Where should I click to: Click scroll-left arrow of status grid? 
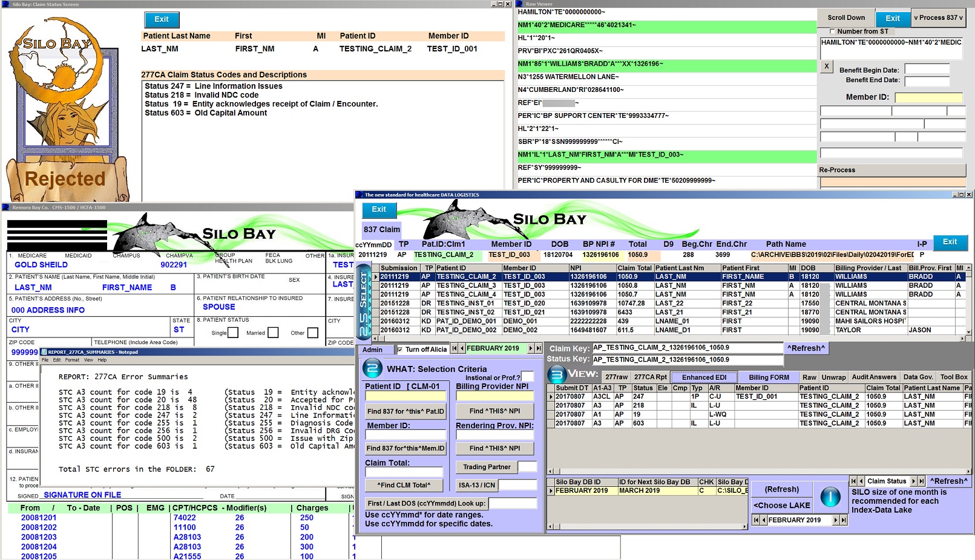[x=550, y=472]
